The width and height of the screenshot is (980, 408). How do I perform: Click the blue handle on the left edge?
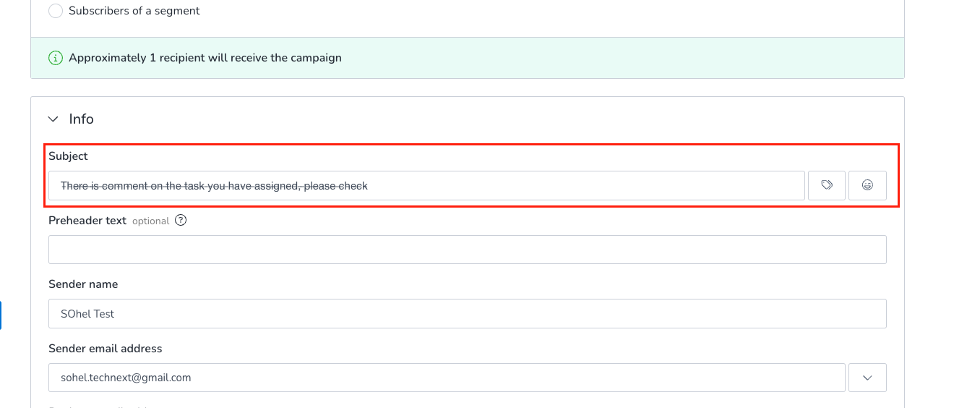pos(1,315)
